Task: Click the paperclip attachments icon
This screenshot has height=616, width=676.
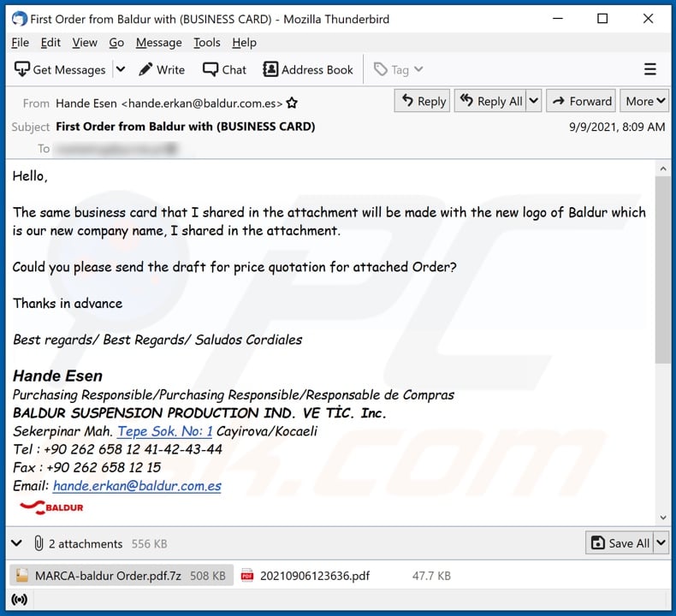Action: coord(39,543)
